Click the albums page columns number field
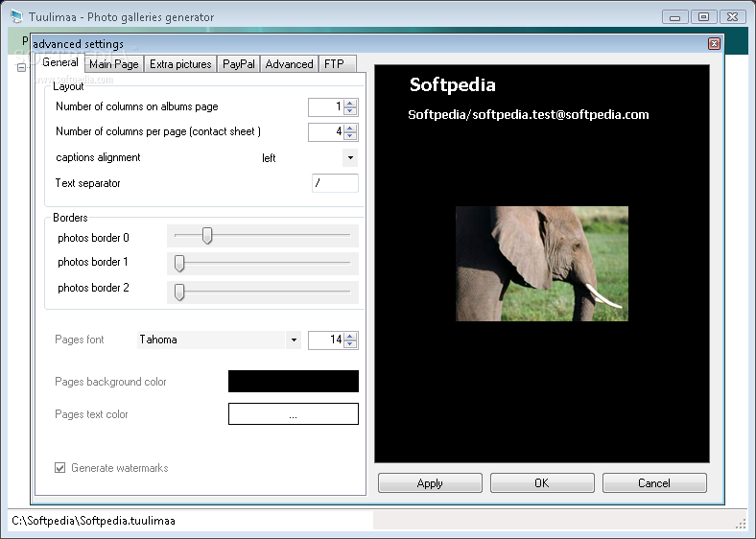This screenshot has width=756, height=539. pyautogui.click(x=326, y=107)
